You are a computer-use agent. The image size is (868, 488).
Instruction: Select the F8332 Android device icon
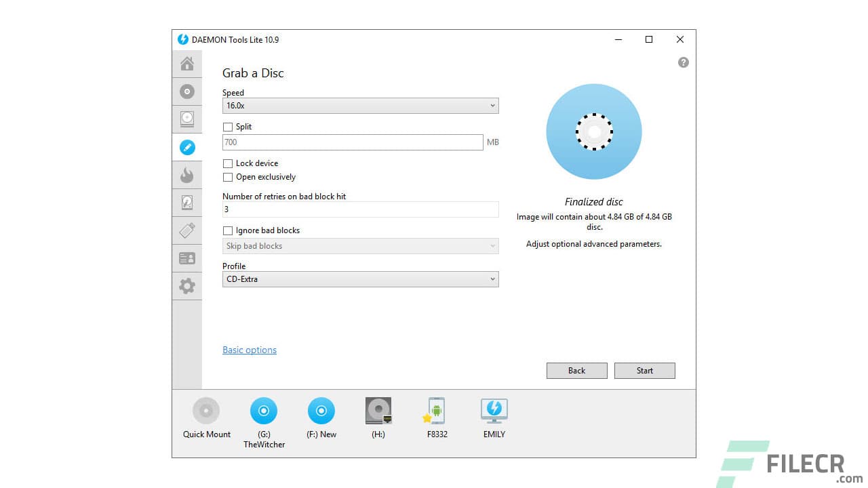point(435,411)
